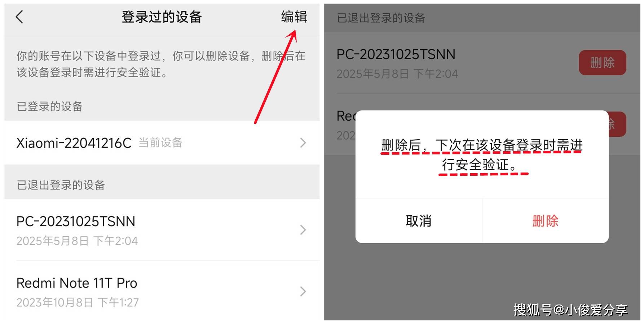This screenshot has width=644, height=324.
Task: Expand the PC-20231025TSNN row chevron
Action: [303, 230]
